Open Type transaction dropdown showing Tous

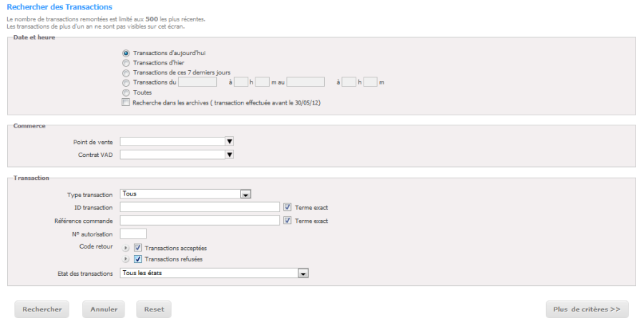click(185, 194)
